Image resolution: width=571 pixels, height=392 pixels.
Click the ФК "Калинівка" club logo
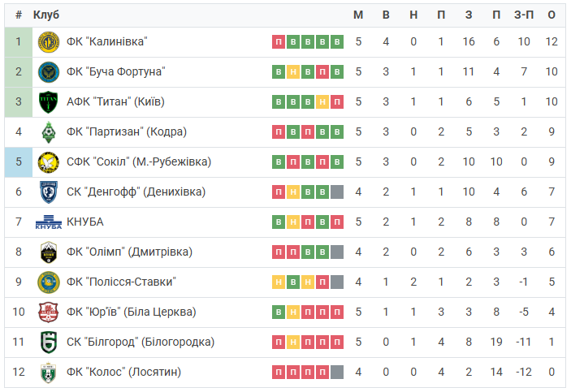point(49,42)
